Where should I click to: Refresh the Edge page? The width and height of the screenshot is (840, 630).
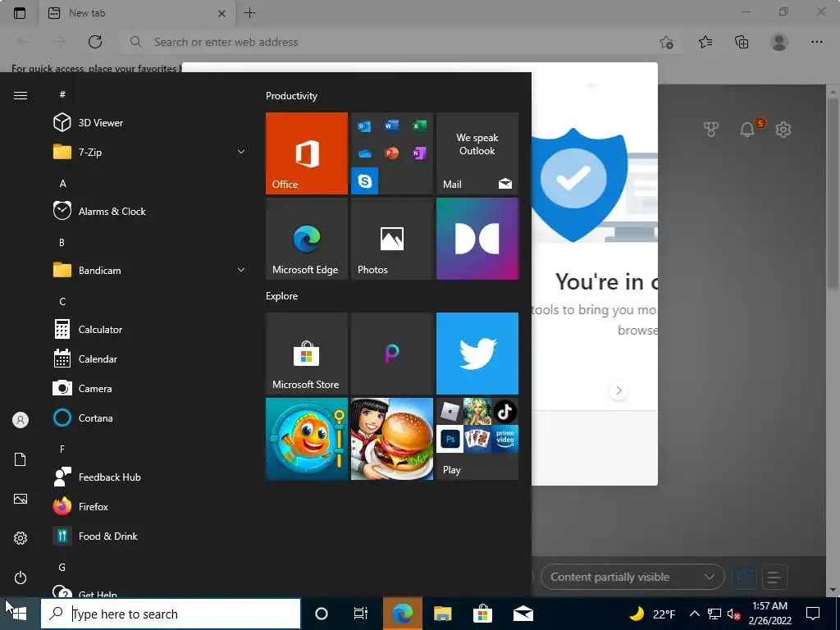(95, 42)
